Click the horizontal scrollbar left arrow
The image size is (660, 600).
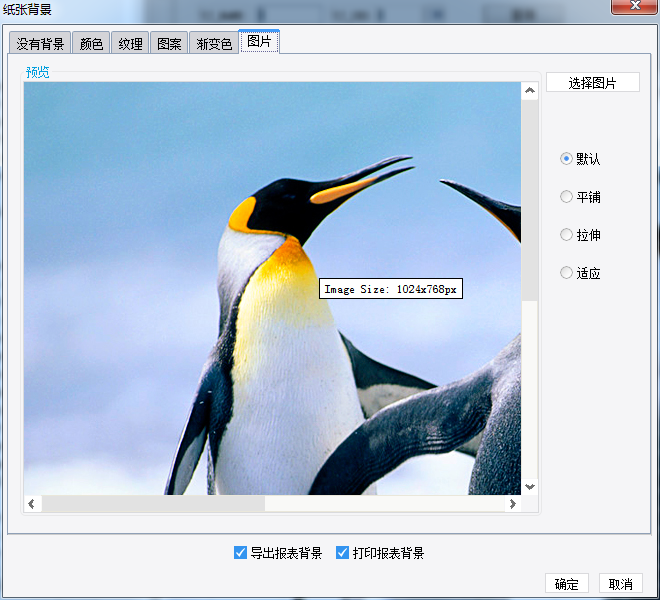click(x=32, y=504)
